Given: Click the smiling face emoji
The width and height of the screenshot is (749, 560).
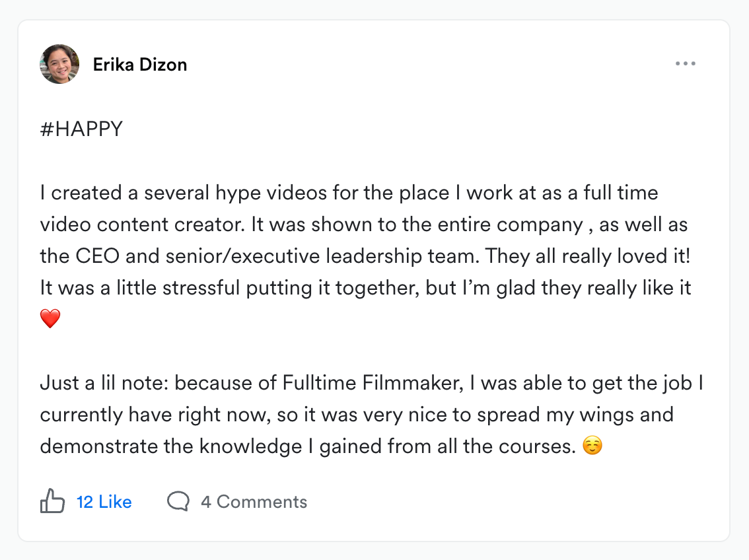Looking at the screenshot, I should pyautogui.click(x=592, y=446).
